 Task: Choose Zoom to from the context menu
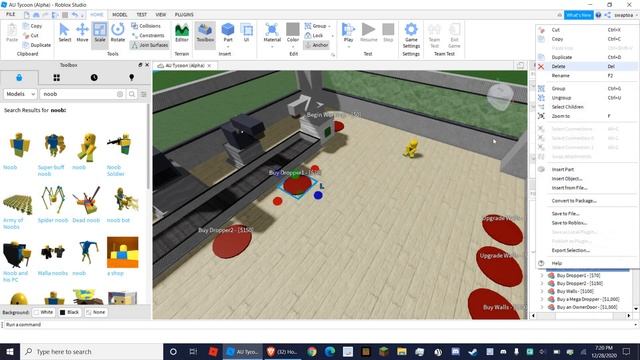coord(587,116)
